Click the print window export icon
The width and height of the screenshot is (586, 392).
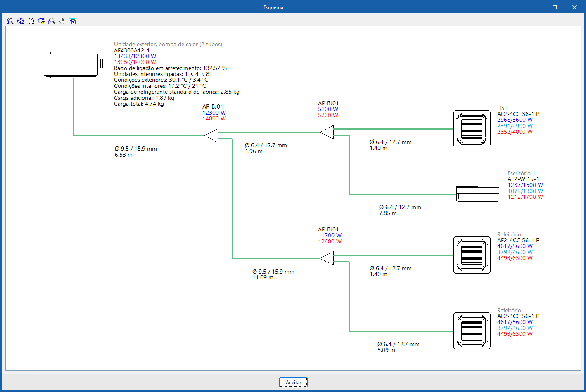[x=72, y=21]
